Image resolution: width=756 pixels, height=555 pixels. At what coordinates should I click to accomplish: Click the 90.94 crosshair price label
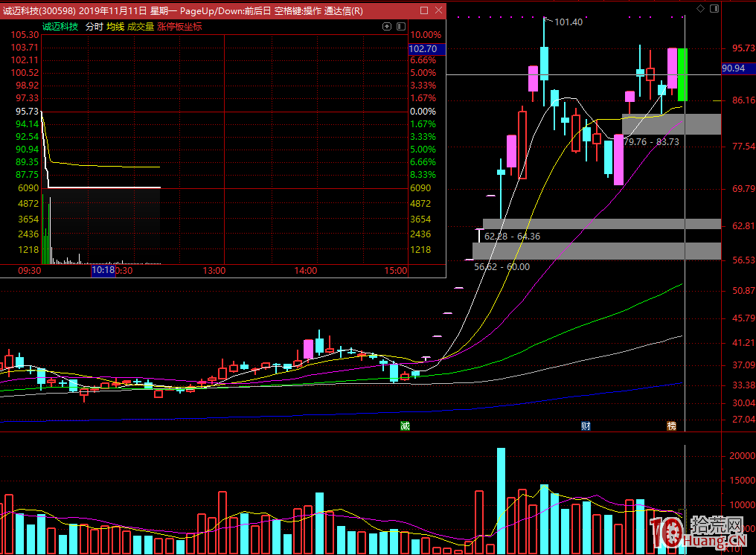click(733, 68)
